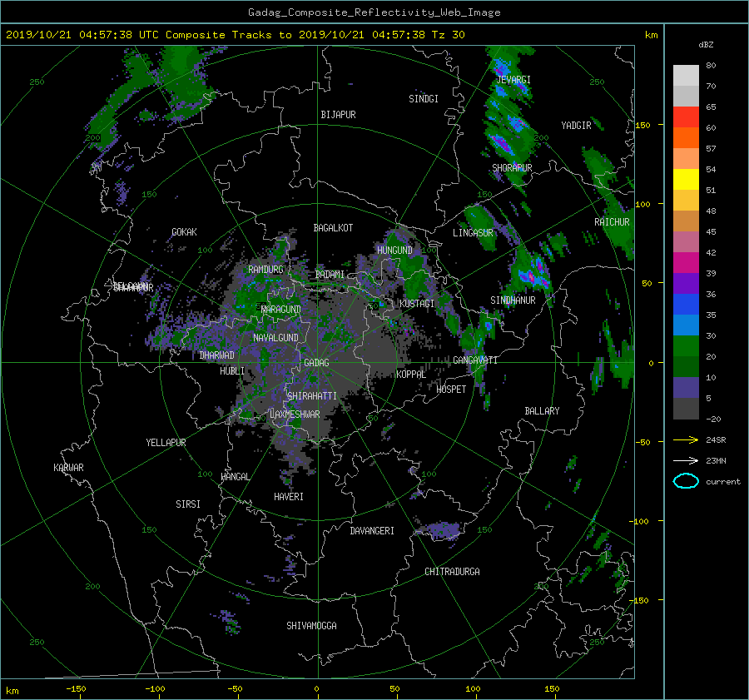Click the SHIRAHATTI city label

pyautogui.click(x=312, y=396)
